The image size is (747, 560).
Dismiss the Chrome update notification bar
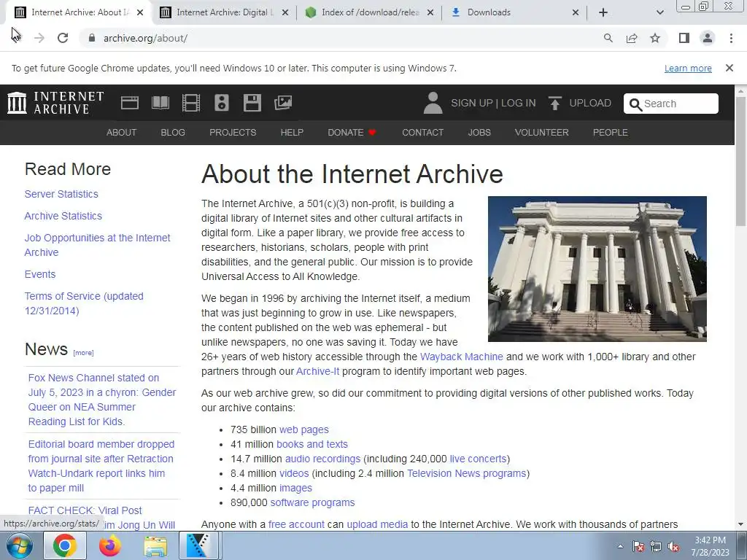tap(729, 68)
